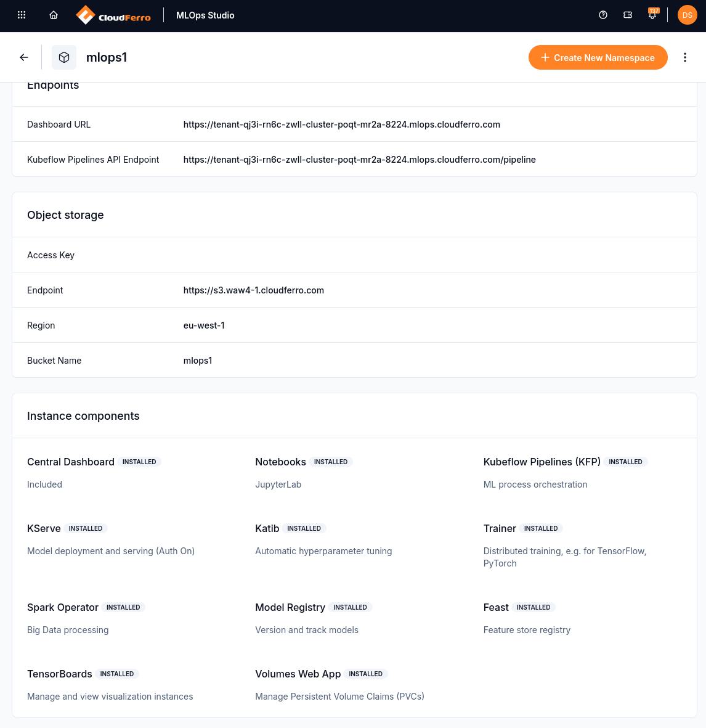Open the three-dot more options menu

point(684,57)
